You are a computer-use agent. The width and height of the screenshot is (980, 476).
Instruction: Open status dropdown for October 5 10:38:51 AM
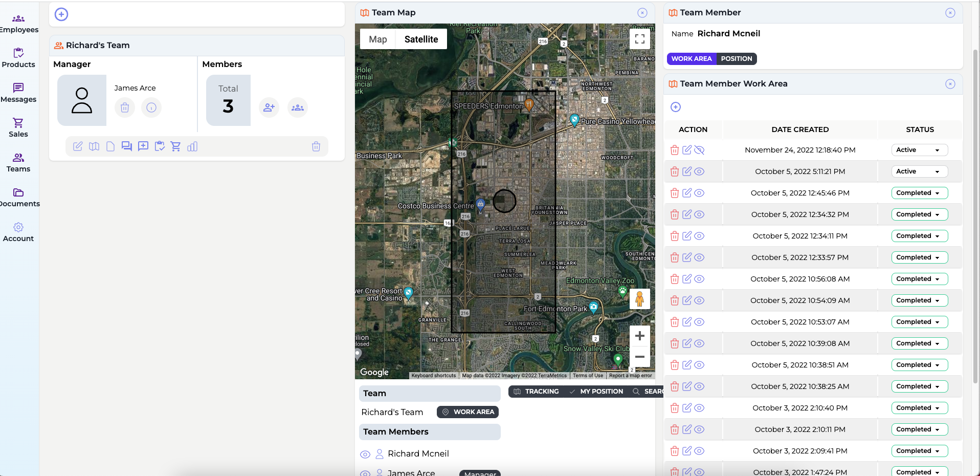point(920,365)
